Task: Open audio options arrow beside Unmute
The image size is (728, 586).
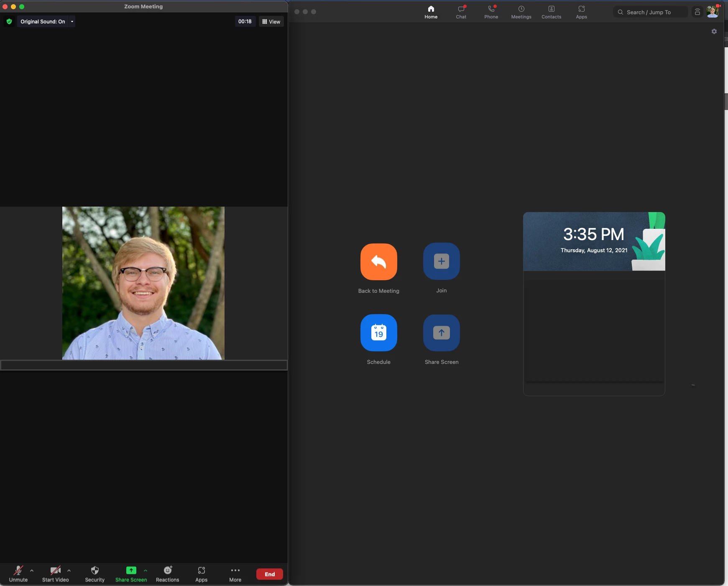Action: pyautogui.click(x=32, y=571)
